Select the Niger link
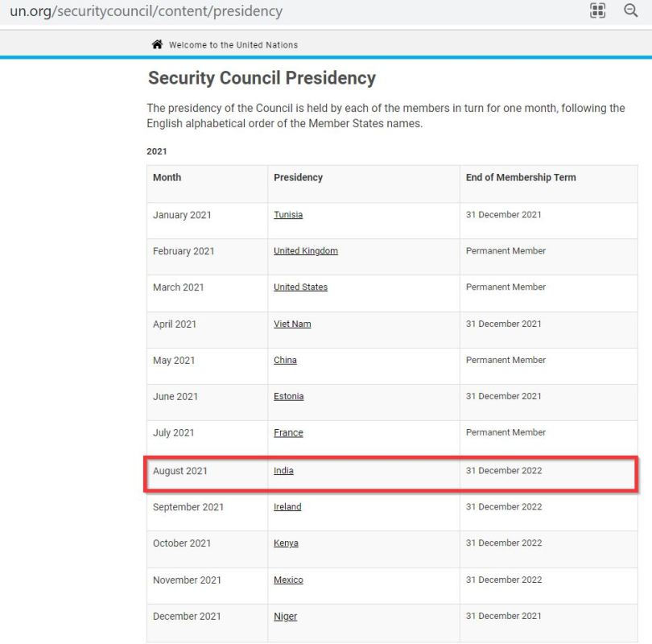Viewport: 652px width, 644px height. coord(285,617)
